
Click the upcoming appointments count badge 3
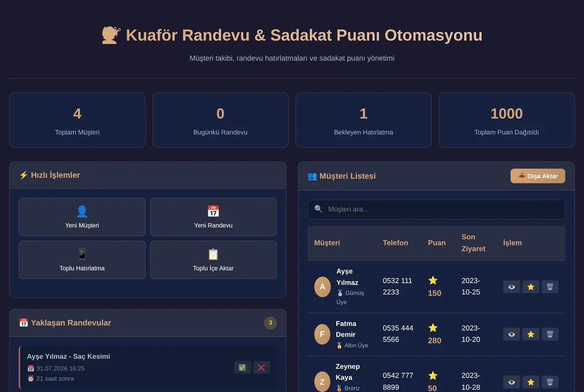pyautogui.click(x=270, y=323)
